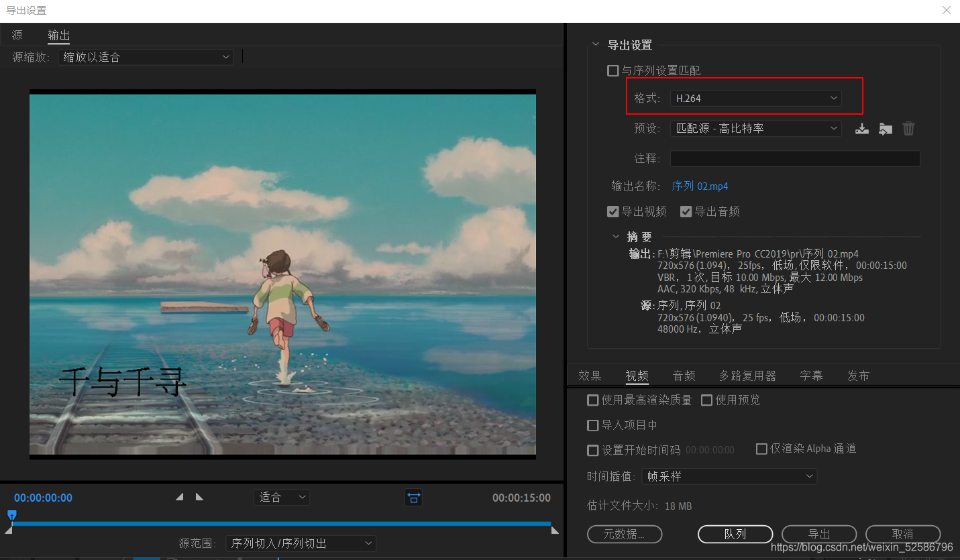Switch to the 源 tab
This screenshot has width=960, height=560.
coord(17,35)
